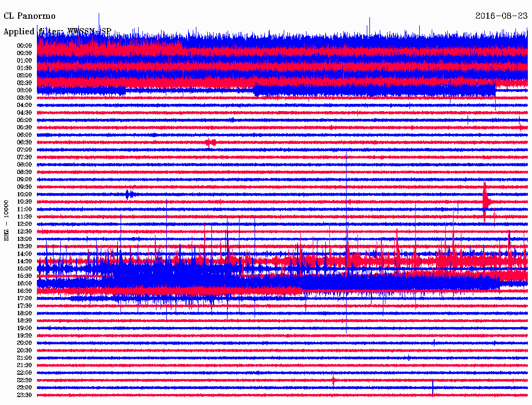Choose the 05:00 time label
Screen dimensions: 532x405
point(24,120)
